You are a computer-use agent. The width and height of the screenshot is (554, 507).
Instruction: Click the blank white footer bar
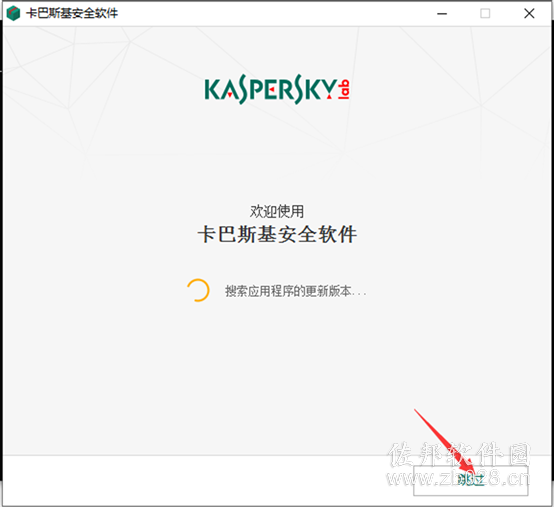(x=208, y=481)
